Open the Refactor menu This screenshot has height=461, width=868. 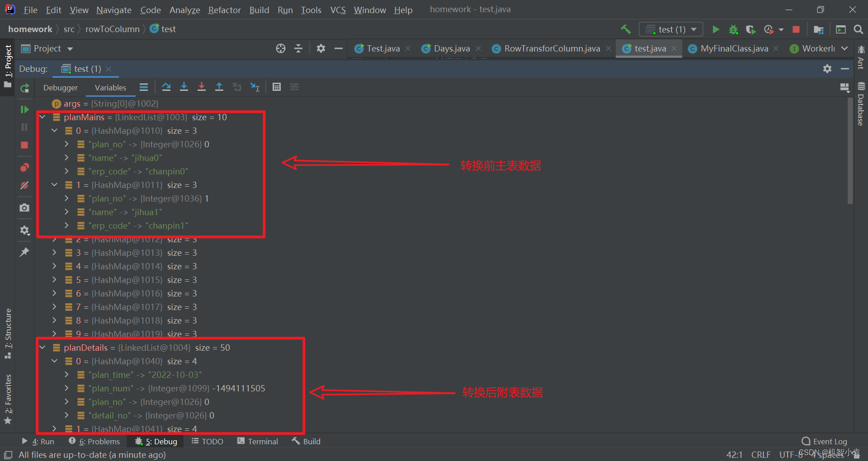pos(224,10)
